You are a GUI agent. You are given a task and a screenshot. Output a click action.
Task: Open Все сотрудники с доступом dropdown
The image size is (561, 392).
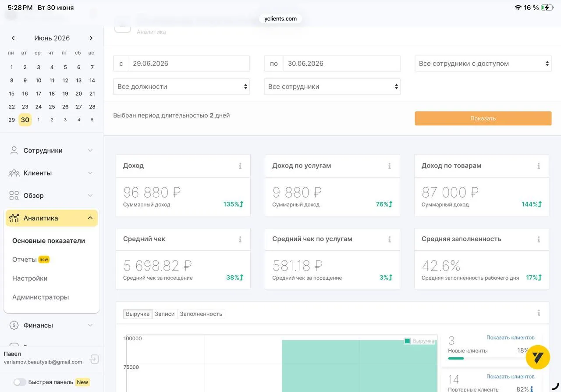483,64
